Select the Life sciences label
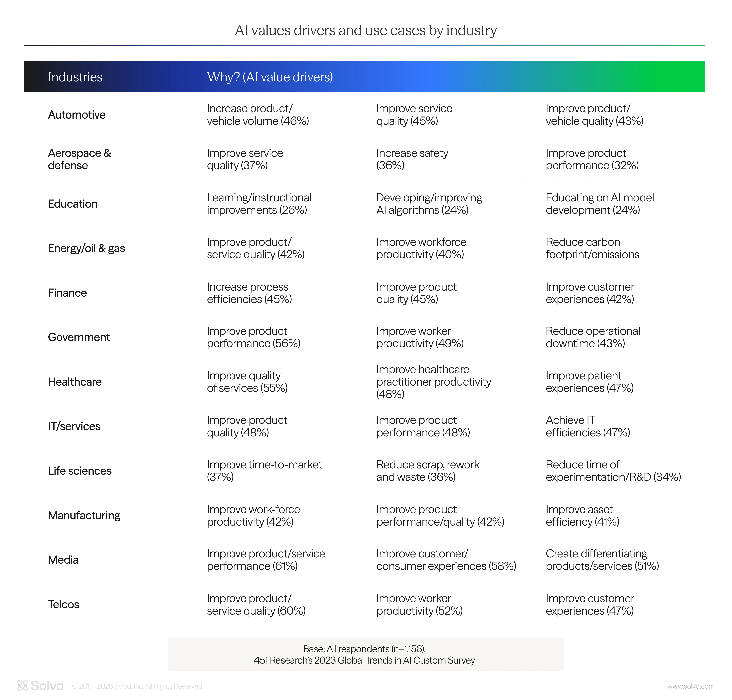Image resolution: width=732 pixels, height=700 pixels. point(79,471)
